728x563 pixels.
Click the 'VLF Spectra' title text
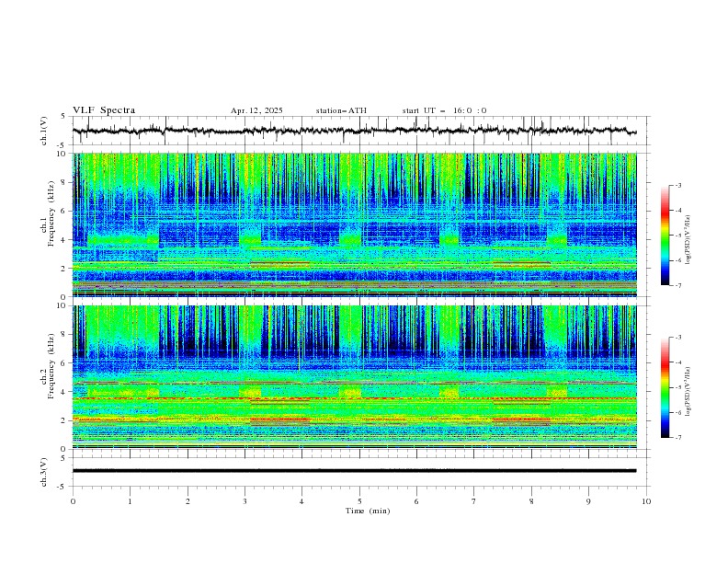104,110
